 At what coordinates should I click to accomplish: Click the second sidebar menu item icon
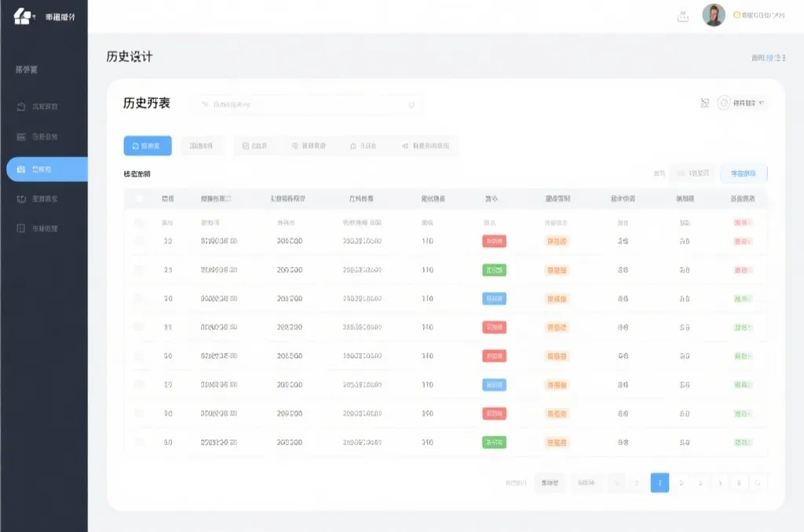[x=21, y=137]
